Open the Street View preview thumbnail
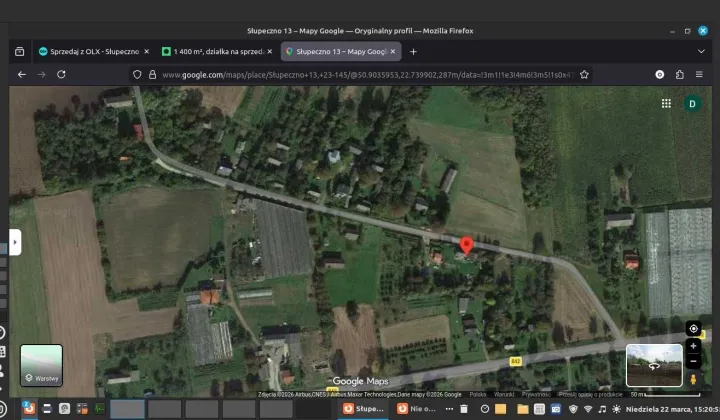This screenshot has width=720, height=420. point(654,365)
